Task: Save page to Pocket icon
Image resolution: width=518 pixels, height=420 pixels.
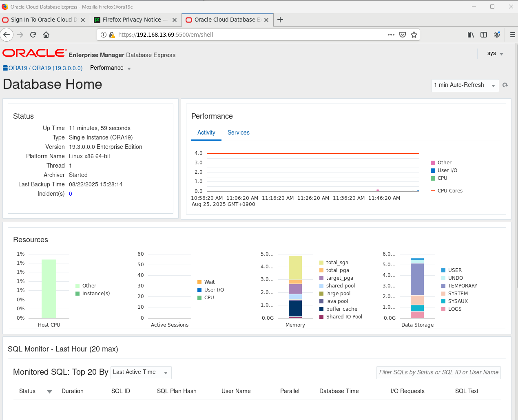Action: (403, 35)
